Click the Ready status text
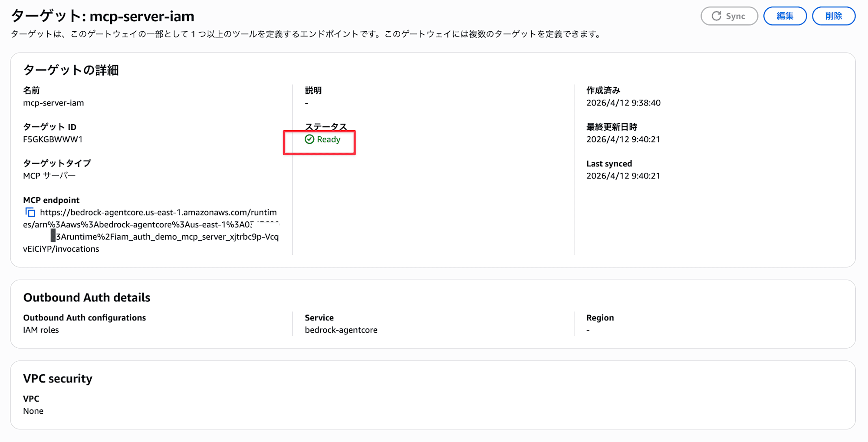868x442 pixels. (x=329, y=139)
